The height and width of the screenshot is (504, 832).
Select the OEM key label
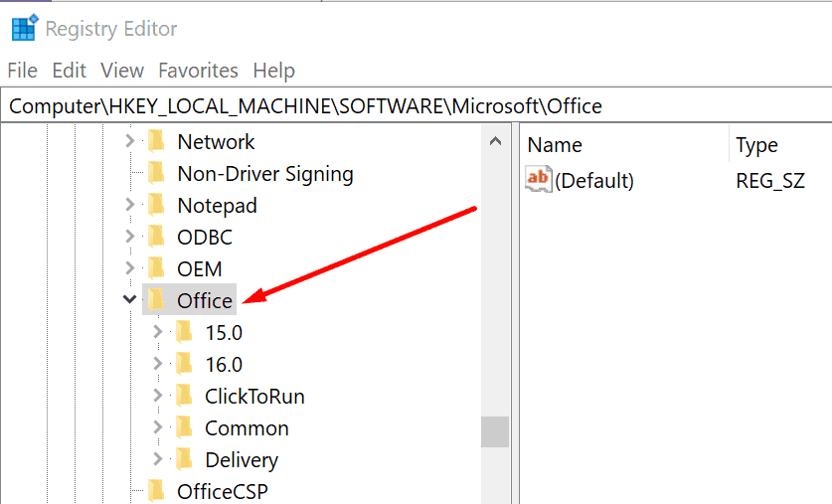coord(200,269)
